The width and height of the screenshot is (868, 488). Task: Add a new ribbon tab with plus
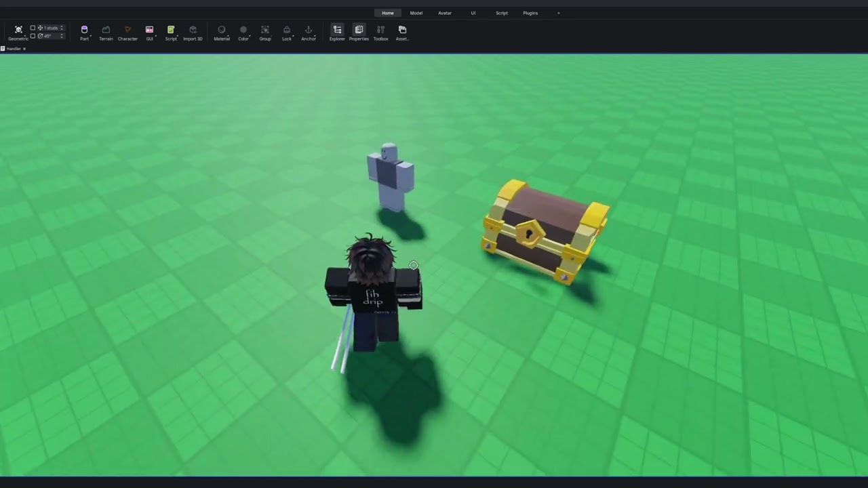tap(559, 13)
